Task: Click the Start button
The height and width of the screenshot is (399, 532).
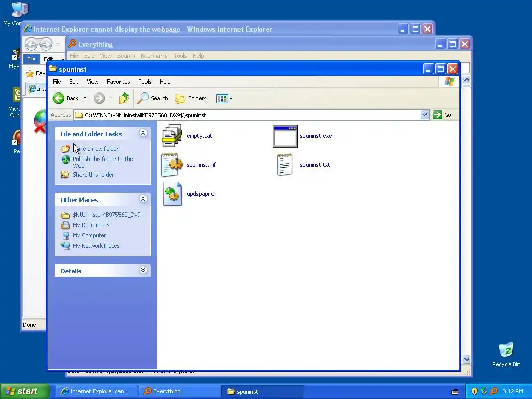Action: (x=24, y=392)
